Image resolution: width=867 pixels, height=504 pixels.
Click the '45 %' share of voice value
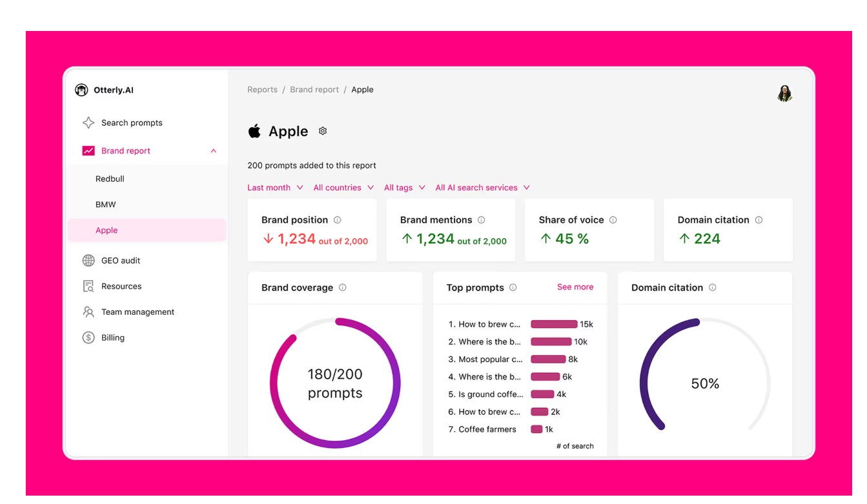point(572,239)
